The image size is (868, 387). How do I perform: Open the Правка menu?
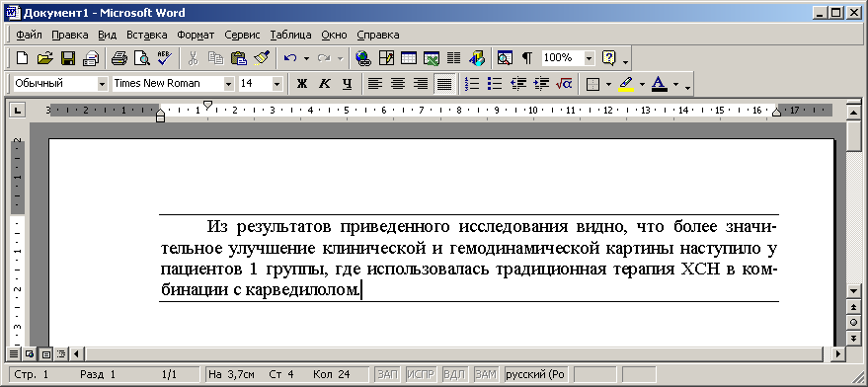tap(70, 35)
